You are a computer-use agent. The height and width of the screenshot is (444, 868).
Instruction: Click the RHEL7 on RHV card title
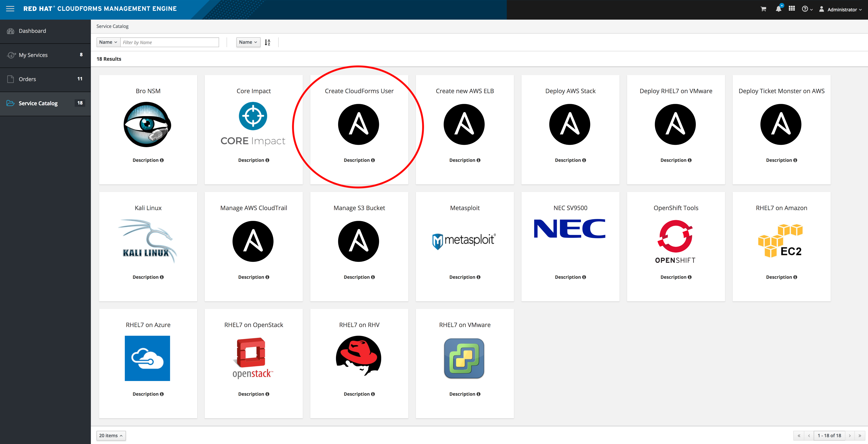(x=359, y=325)
